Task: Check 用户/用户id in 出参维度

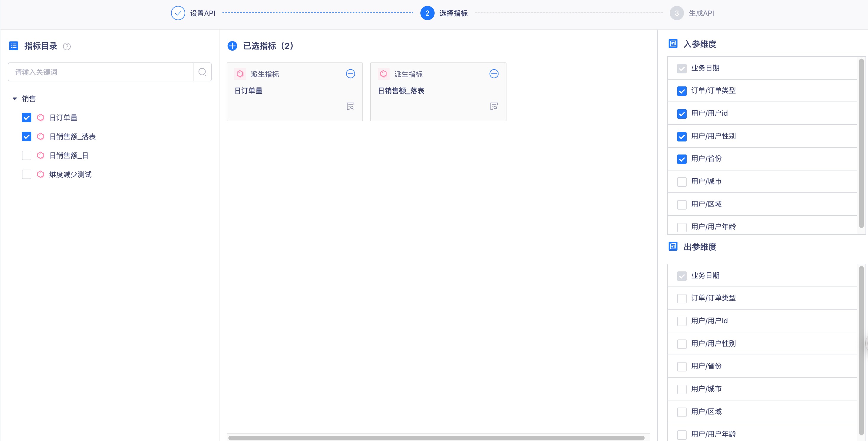Action: tap(682, 321)
